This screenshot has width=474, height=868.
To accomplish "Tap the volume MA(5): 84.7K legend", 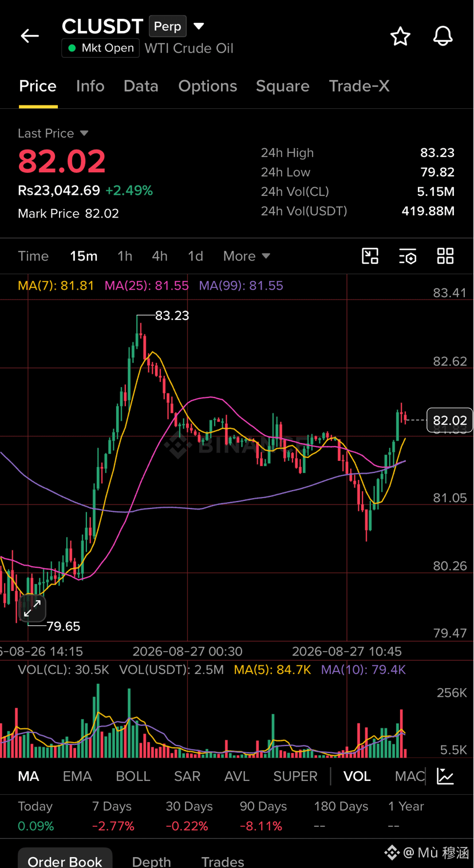I will (x=272, y=669).
